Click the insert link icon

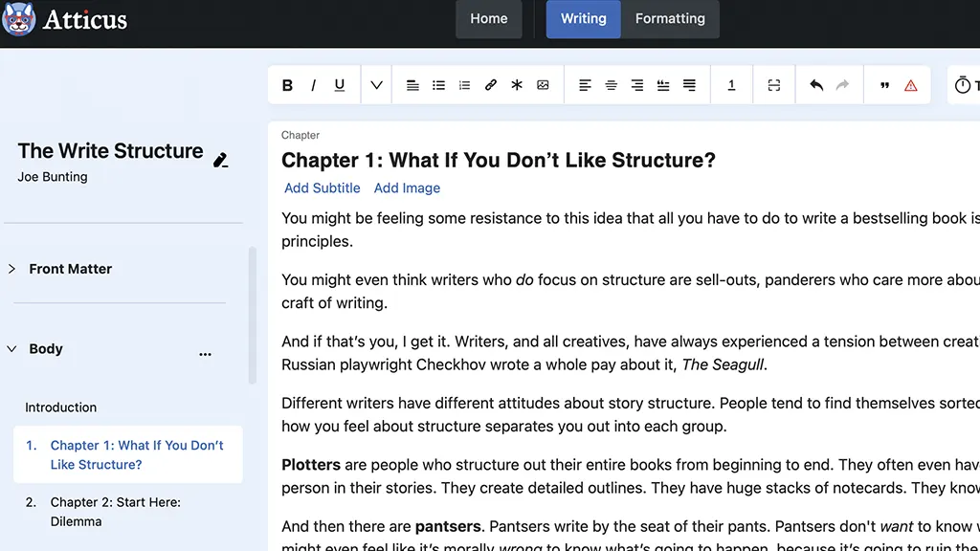click(x=491, y=85)
